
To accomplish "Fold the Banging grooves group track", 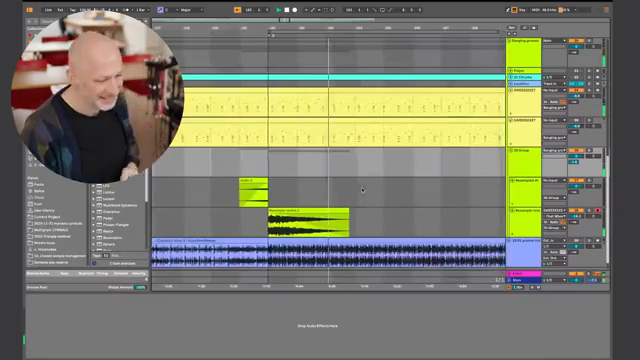I will (x=509, y=41).
